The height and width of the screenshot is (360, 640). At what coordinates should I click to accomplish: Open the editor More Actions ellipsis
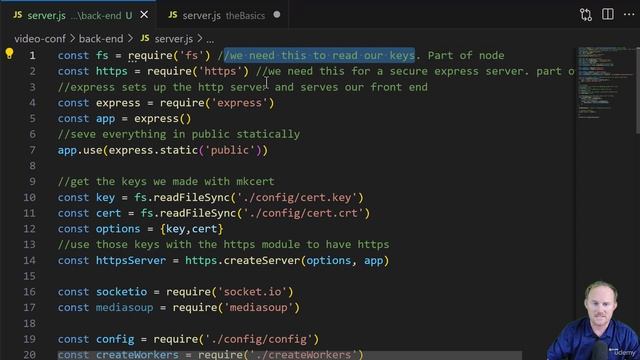coord(629,14)
